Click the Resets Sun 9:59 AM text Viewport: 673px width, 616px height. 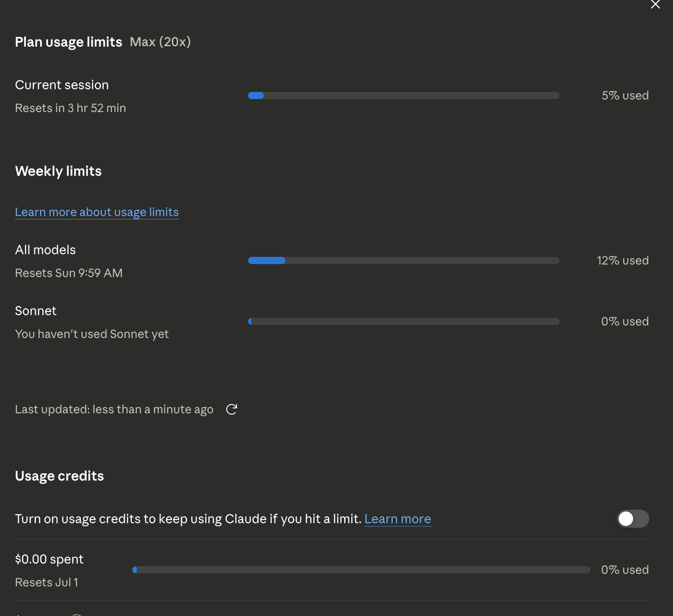(x=69, y=273)
